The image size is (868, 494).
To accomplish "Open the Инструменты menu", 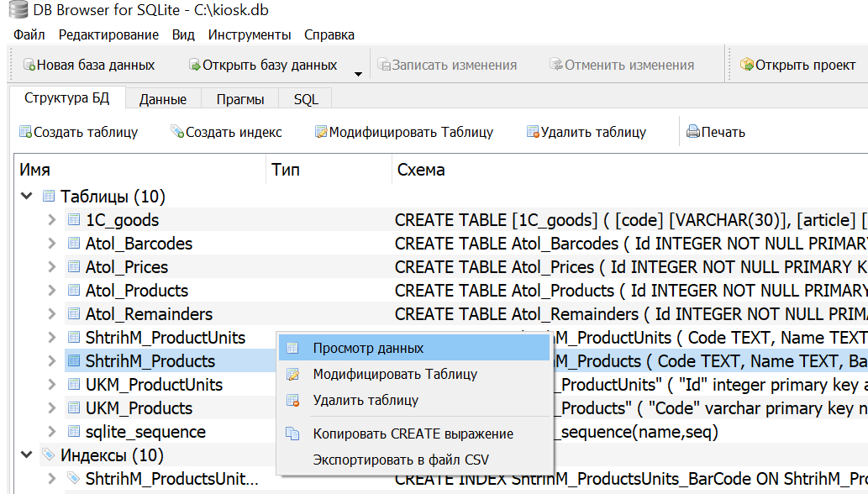I will pos(249,34).
